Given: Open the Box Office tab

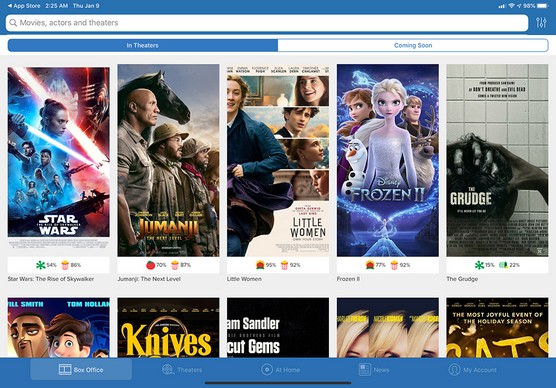Looking at the screenshot, I should (81, 370).
